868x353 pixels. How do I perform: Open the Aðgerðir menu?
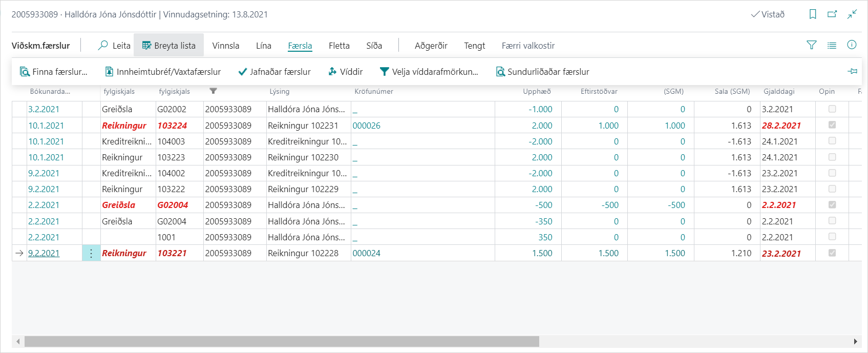(431, 46)
